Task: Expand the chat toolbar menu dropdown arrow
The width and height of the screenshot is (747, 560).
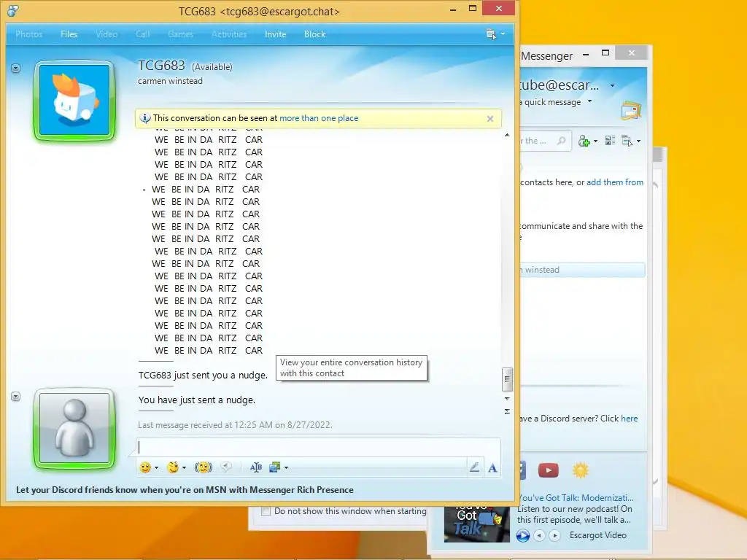Action: click(503, 34)
